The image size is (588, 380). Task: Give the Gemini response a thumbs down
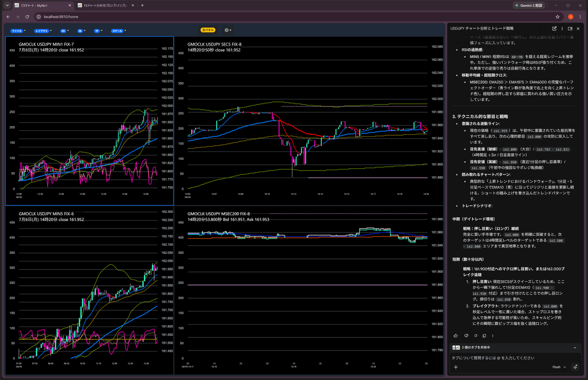465,335
